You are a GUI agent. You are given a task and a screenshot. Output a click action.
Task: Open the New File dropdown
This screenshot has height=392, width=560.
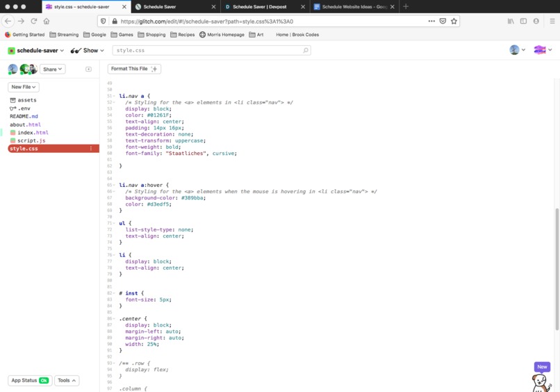(24, 87)
